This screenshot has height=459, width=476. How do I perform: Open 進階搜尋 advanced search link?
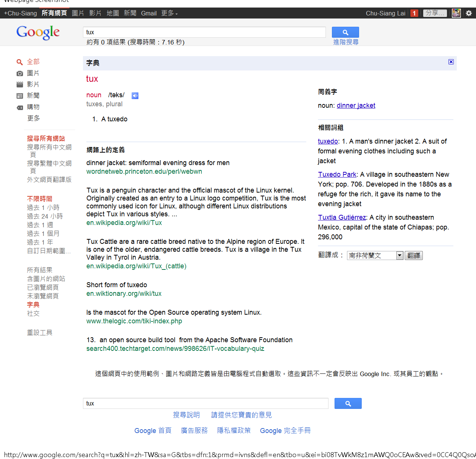click(x=346, y=42)
